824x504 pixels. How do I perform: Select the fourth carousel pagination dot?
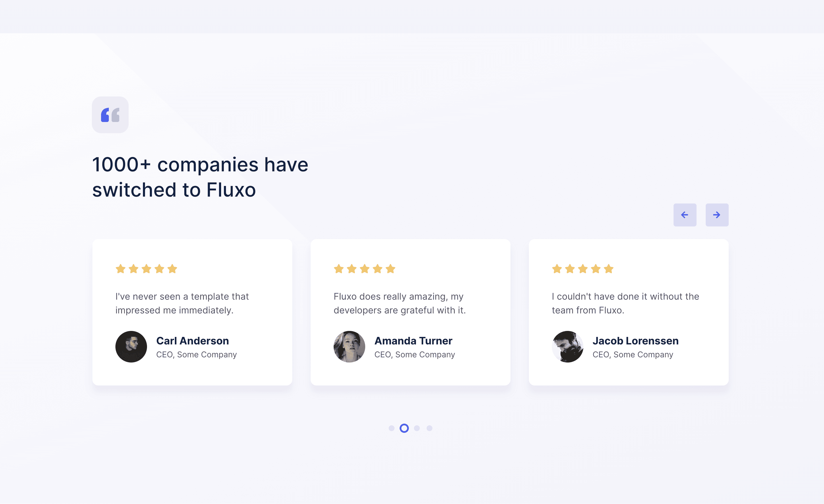pyautogui.click(x=430, y=428)
